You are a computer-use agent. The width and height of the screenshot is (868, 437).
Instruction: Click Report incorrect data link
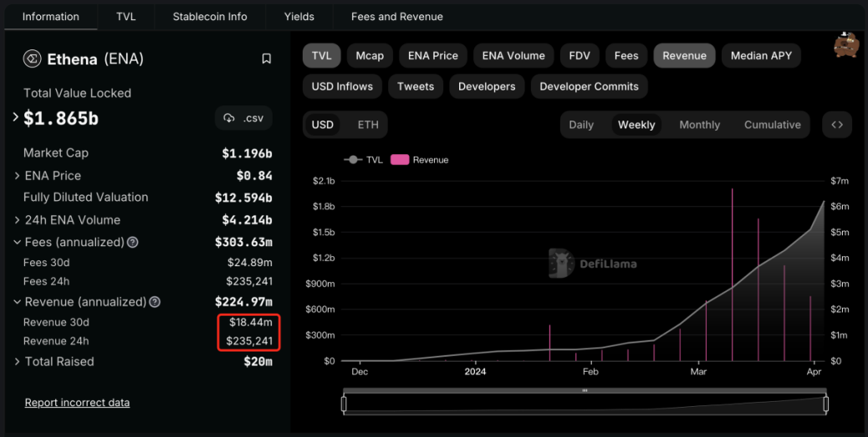(77, 403)
